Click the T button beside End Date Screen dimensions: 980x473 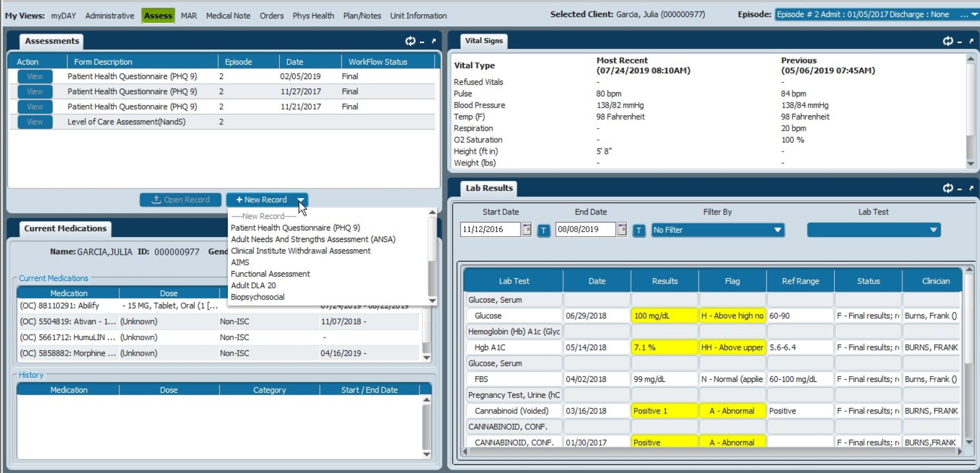point(639,230)
